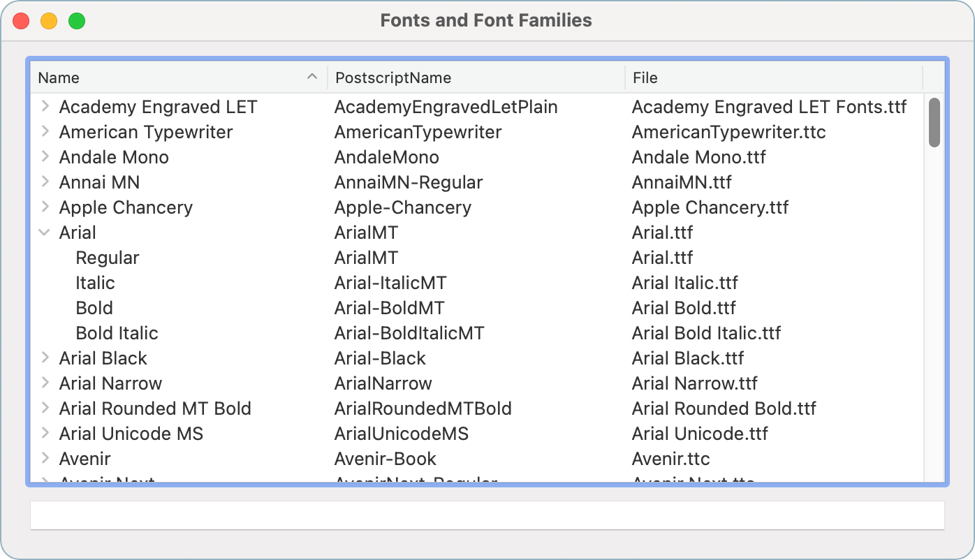
Task: Click the AcademyEngravedLetPlain postscript cell
Action: [x=446, y=107]
